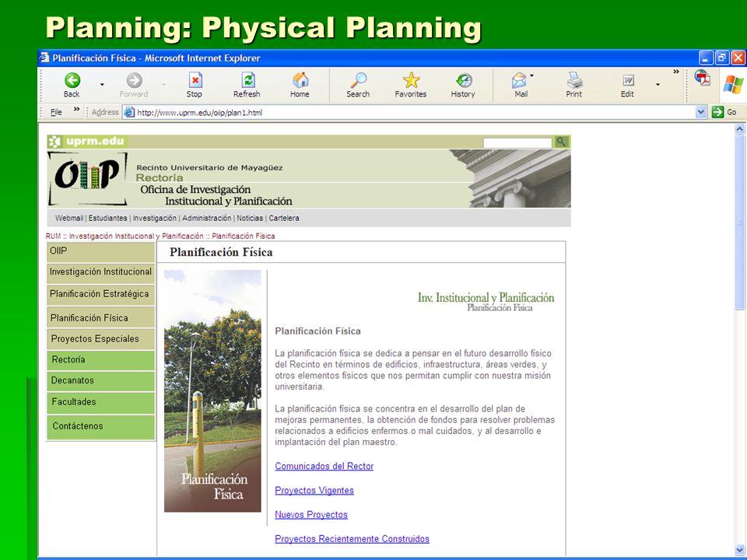
Task: Expand the menu bar chevron next to File
Action: click(77, 109)
